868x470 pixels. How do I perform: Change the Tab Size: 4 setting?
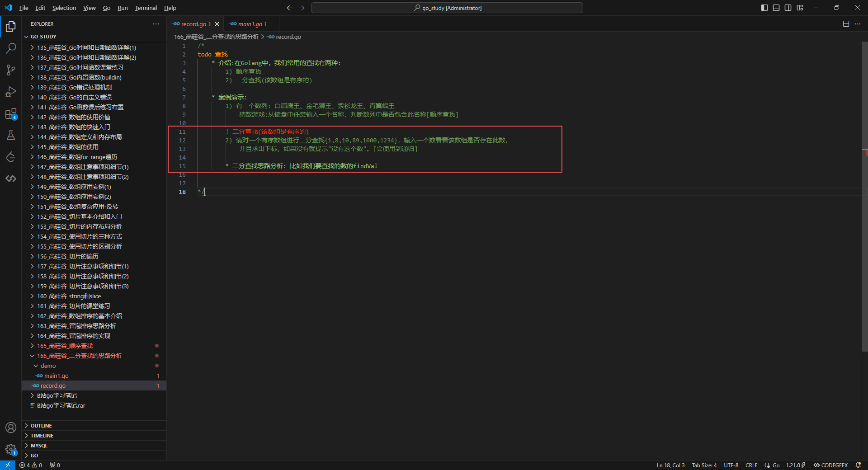pyautogui.click(x=704, y=465)
